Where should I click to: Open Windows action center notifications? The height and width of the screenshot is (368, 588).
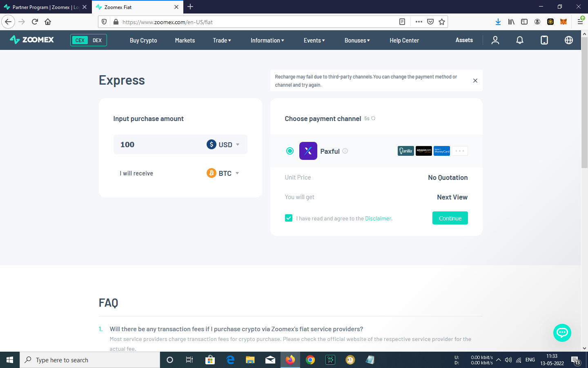576,360
